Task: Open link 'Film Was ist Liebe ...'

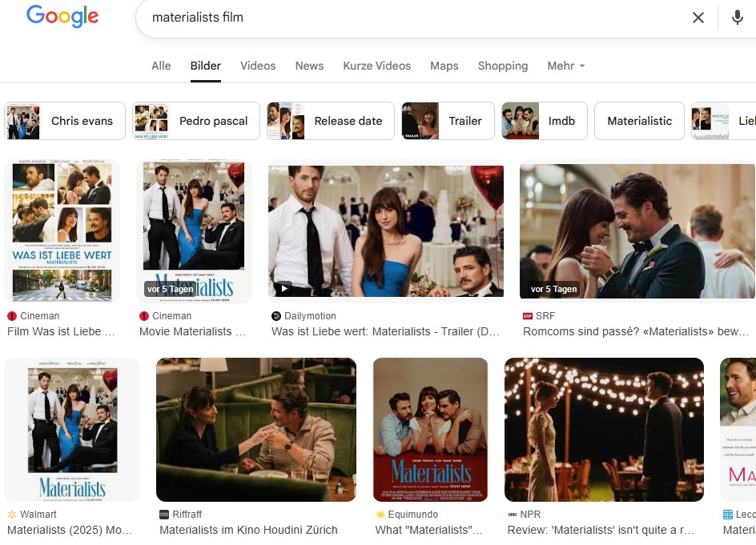Action: click(61, 331)
